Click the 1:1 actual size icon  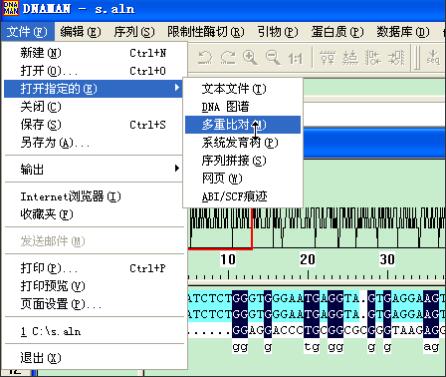click(x=296, y=58)
